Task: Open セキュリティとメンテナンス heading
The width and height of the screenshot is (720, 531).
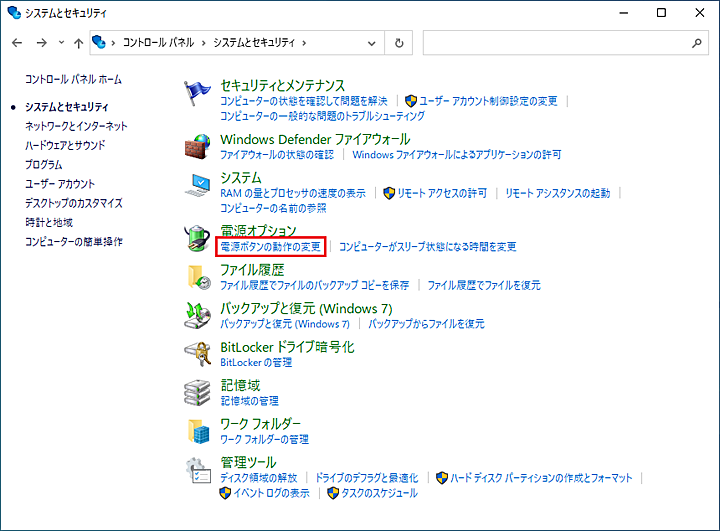Action: coord(282,85)
